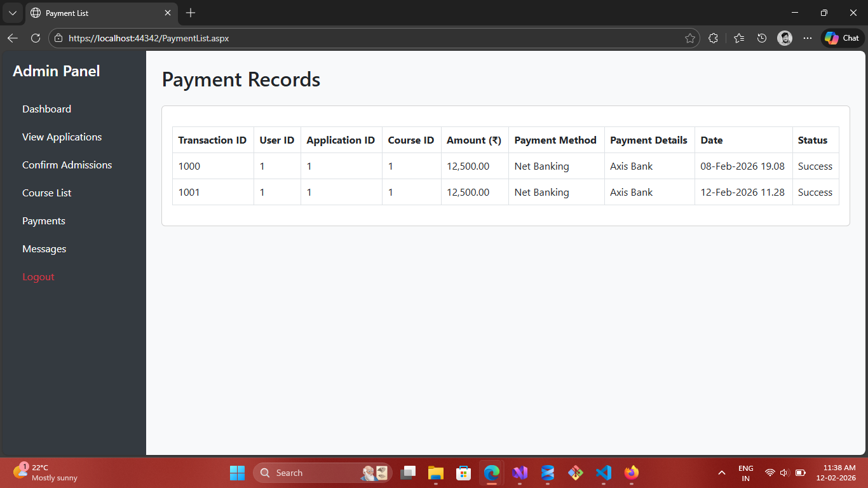Screen dimensions: 868x488
Task: Open Visual Studio Code from the taskbar
Action: [x=603, y=473]
